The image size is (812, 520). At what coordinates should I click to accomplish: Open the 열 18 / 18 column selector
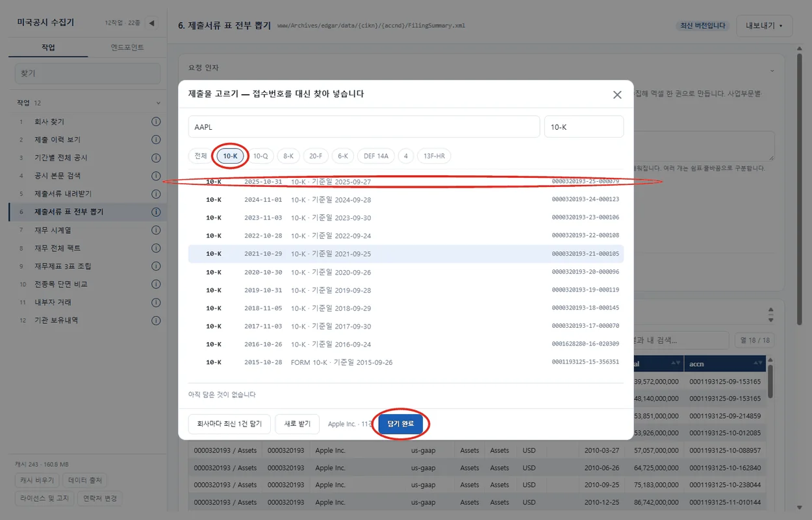(754, 340)
